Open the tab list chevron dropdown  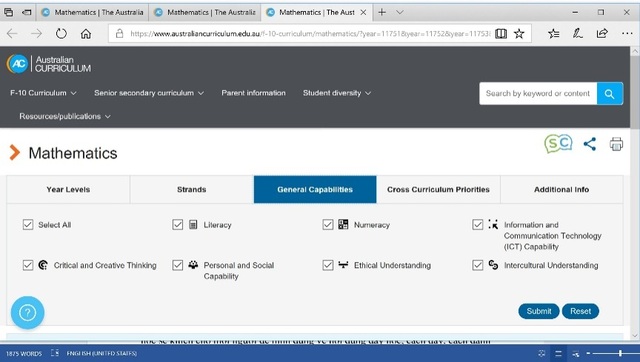tap(400, 12)
